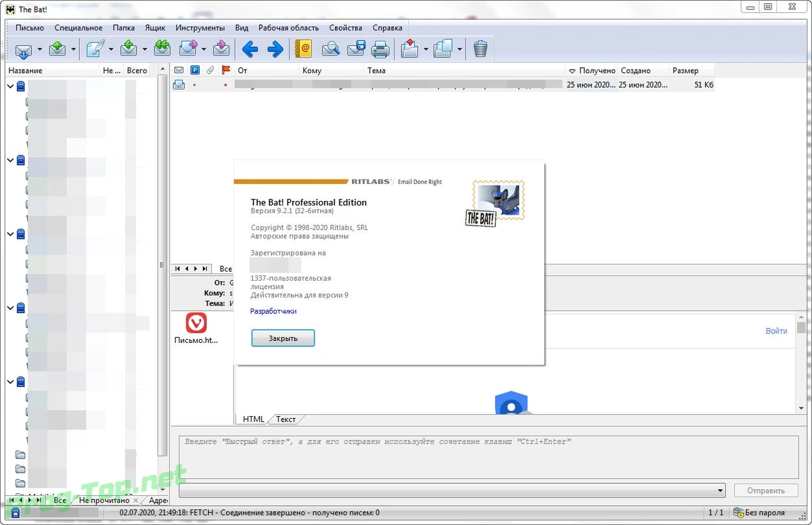The image size is (812, 525).
Task: Go back with the blue left arrow
Action: point(250,49)
